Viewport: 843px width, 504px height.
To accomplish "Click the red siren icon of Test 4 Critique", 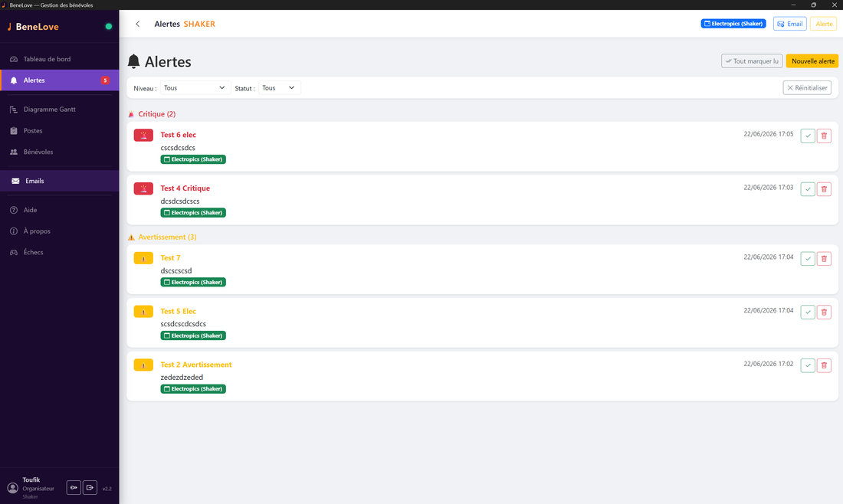I will pos(143,188).
